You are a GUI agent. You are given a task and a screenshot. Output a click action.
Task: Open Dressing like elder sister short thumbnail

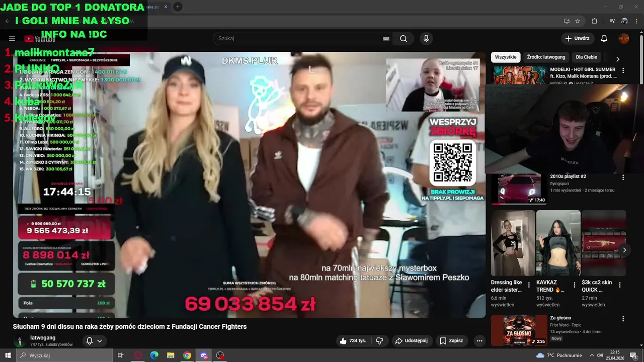pyautogui.click(x=513, y=243)
